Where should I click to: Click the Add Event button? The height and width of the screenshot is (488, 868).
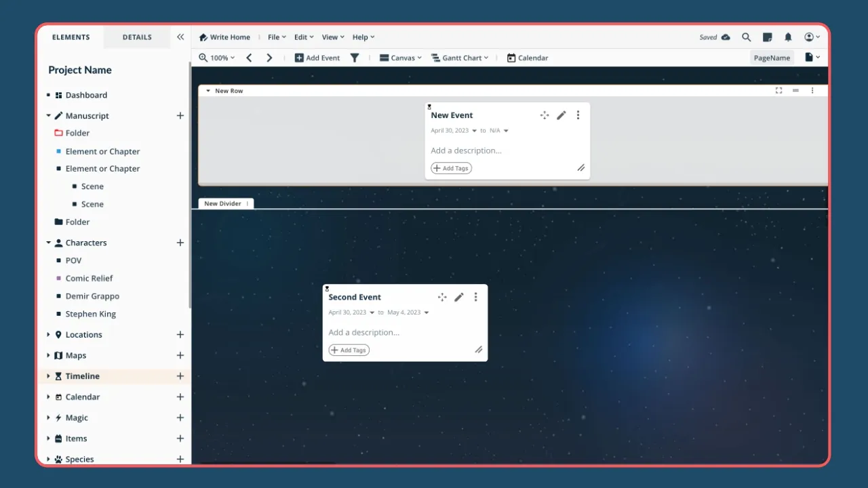point(317,58)
